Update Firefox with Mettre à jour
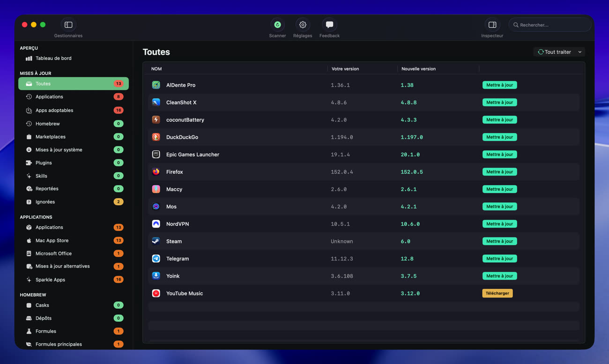 point(499,172)
